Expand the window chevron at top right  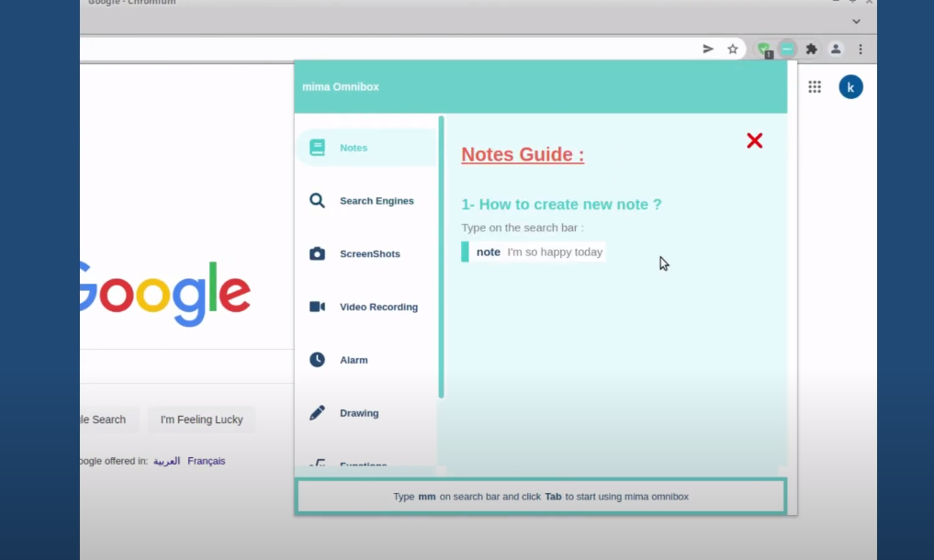pyautogui.click(x=856, y=20)
